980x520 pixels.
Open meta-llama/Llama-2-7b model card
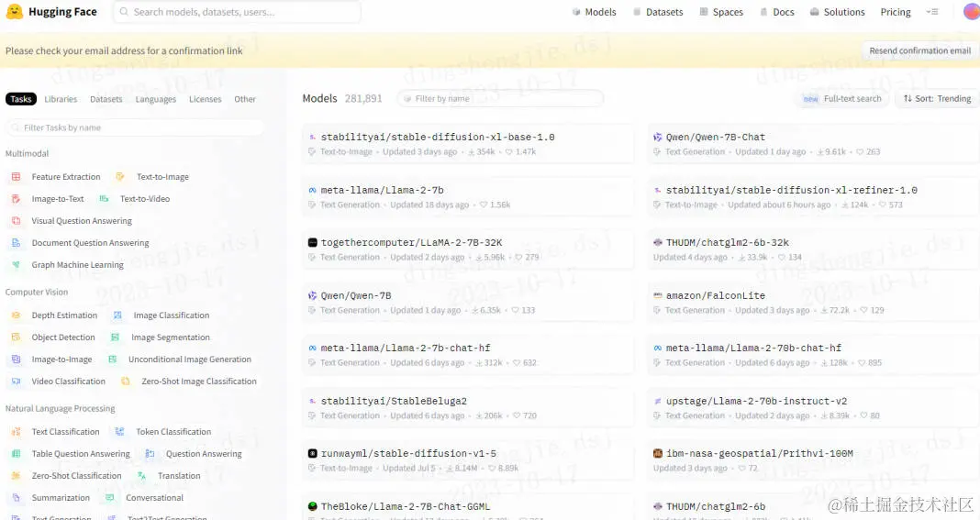[467, 197]
